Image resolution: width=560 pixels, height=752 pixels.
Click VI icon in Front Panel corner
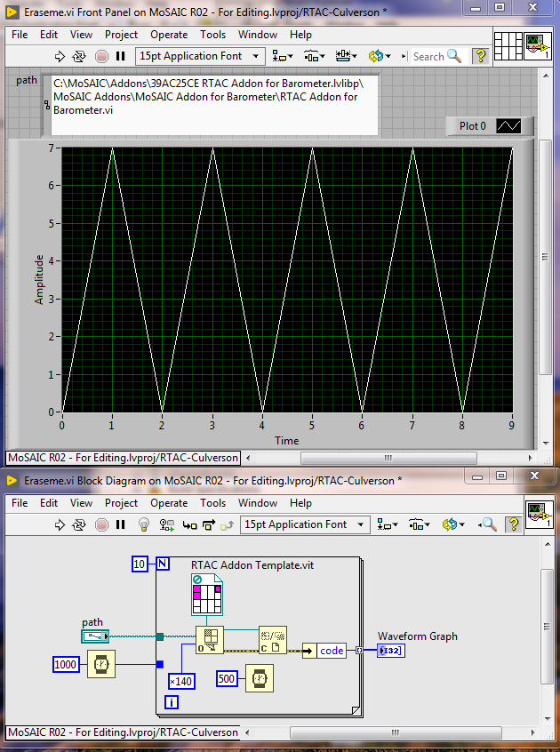538,46
